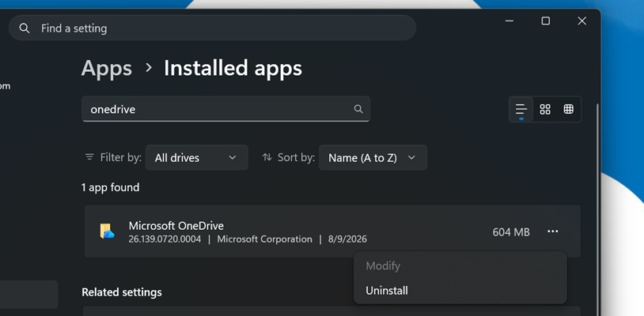The image size is (644, 316).
Task: Go back to Apps breadcrumb
Action: (x=106, y=68)
